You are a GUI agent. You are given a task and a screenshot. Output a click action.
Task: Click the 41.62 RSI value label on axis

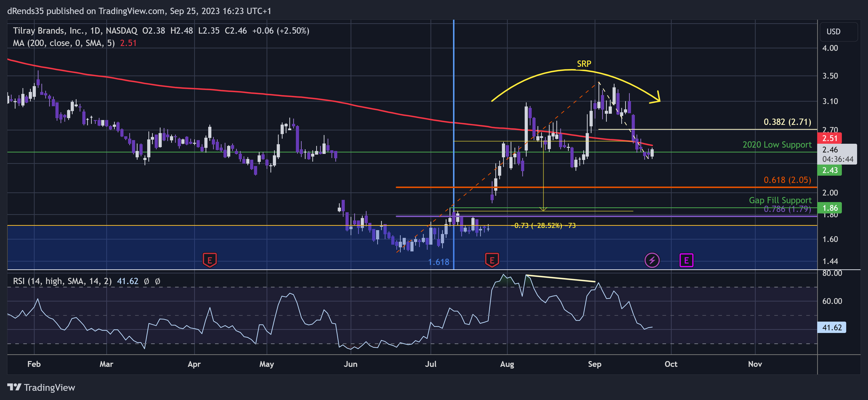pos(832,327)
